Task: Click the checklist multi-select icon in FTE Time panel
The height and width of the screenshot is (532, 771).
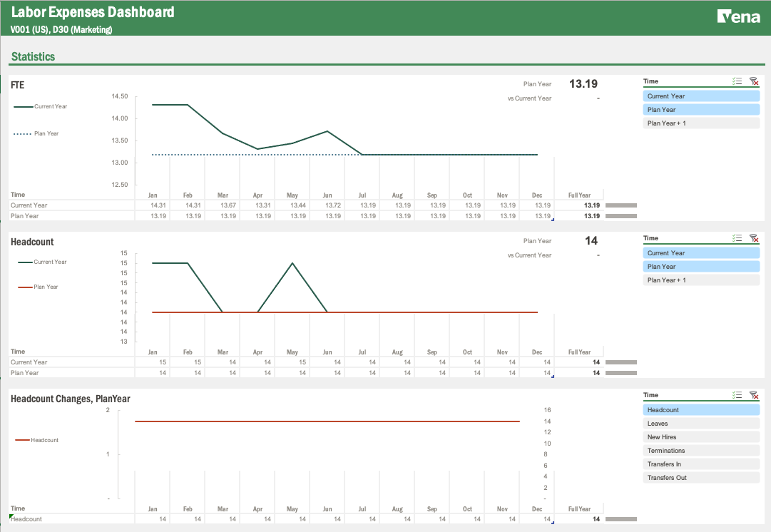Action: (x=737, y=81)
